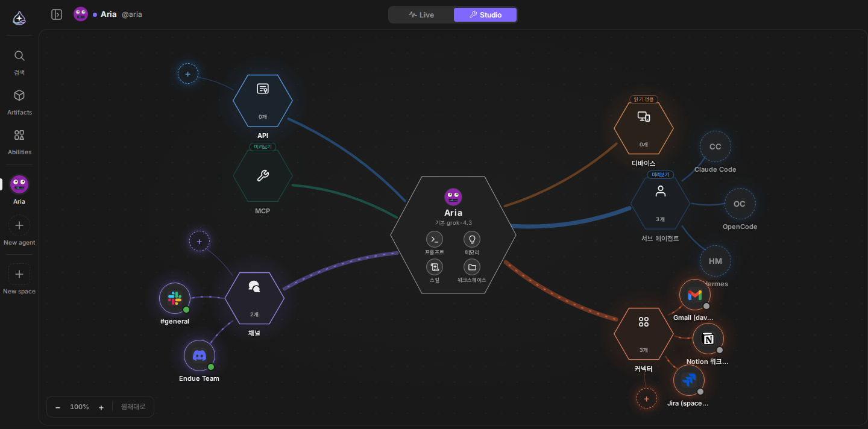Open Aria's 메모리 memory icon

(x=472, y=239)
